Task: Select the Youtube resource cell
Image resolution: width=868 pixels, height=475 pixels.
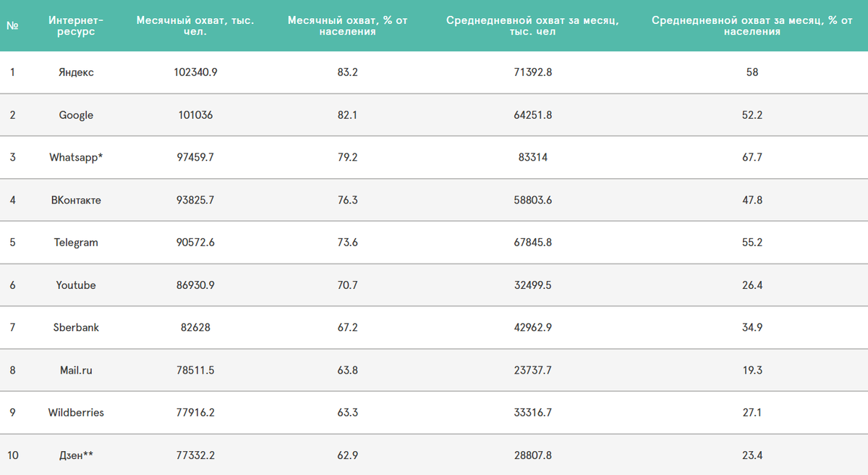Action: 76,285
